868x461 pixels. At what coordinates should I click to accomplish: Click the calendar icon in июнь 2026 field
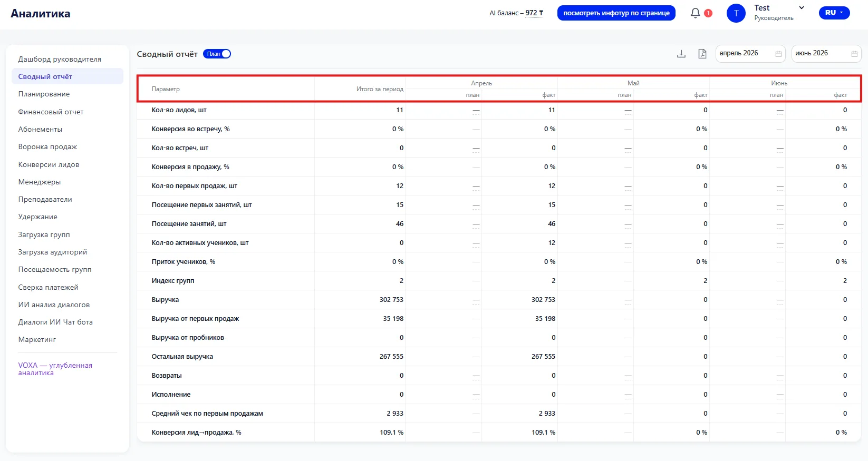tap(854, 54)
